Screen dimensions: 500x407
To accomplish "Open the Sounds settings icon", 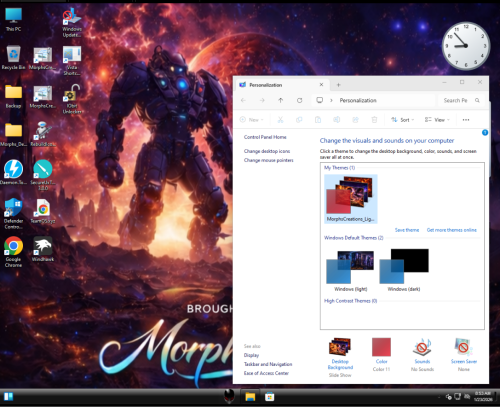I will coord(422,354).
